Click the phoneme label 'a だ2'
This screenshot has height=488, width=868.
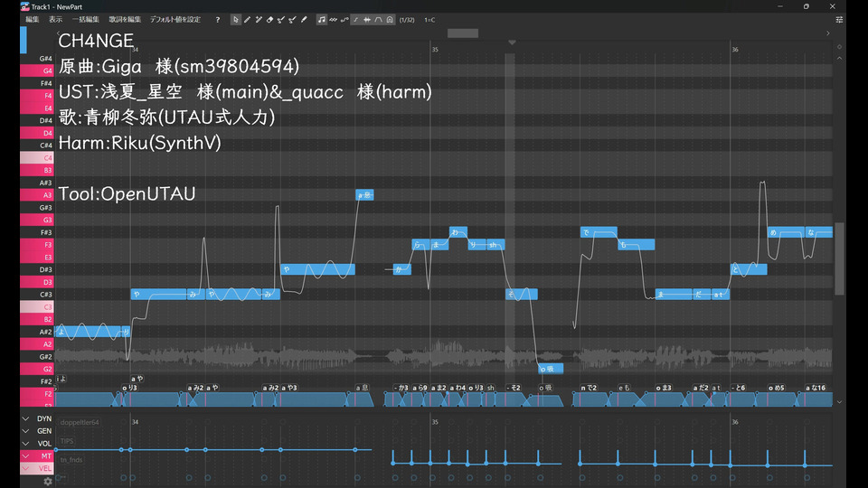coord(701,388)
